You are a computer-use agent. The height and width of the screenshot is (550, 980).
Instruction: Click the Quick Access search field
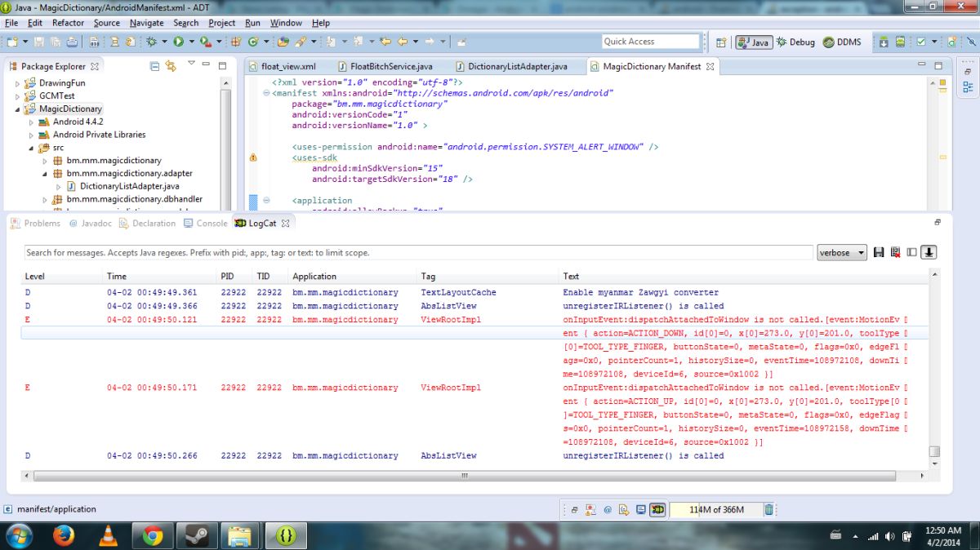click(651, 42)
